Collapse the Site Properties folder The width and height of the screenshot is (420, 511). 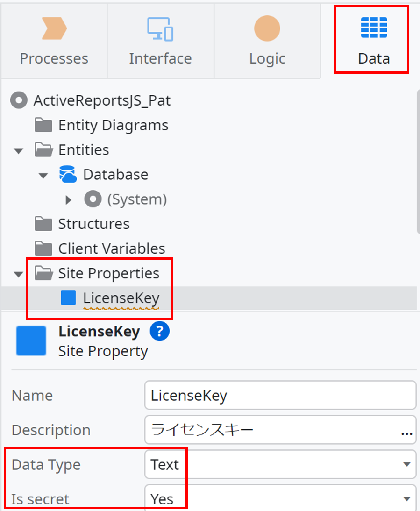click(19, 274)
